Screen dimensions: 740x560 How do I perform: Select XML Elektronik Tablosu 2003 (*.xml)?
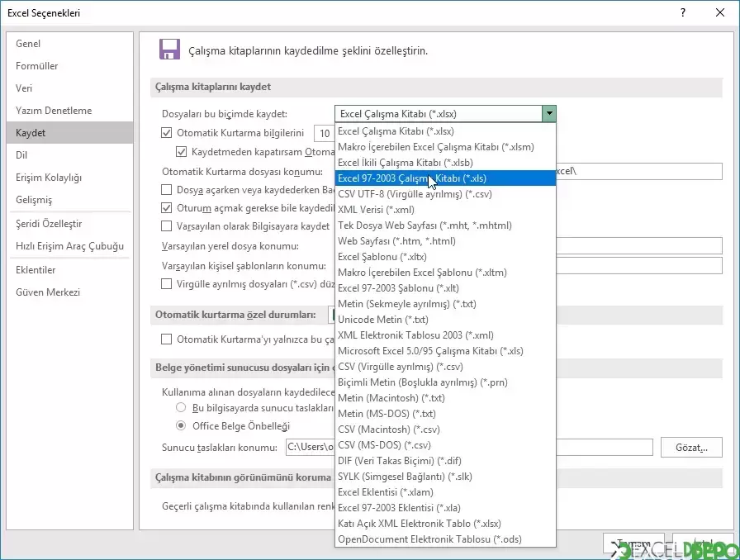click(x=445, y=335)
